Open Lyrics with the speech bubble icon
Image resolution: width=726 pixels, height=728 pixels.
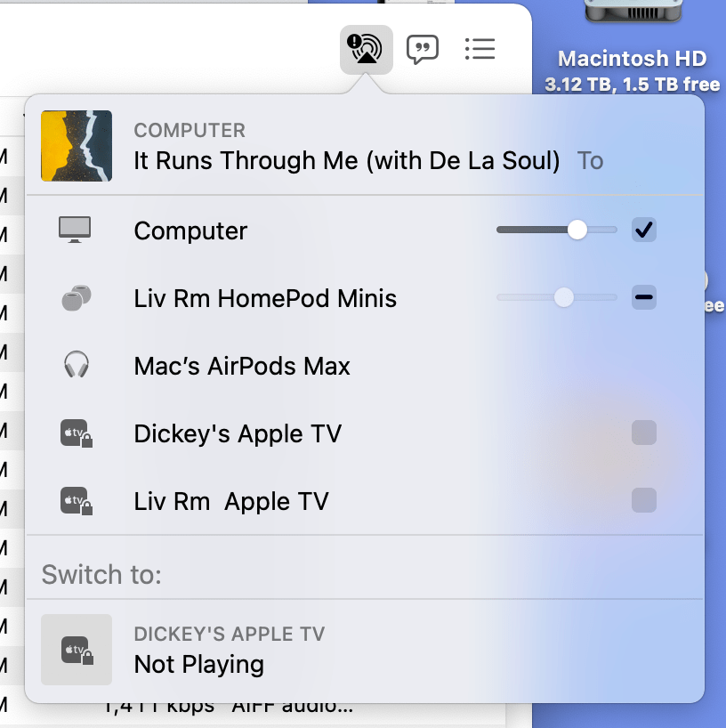click(x=423, y=49)
